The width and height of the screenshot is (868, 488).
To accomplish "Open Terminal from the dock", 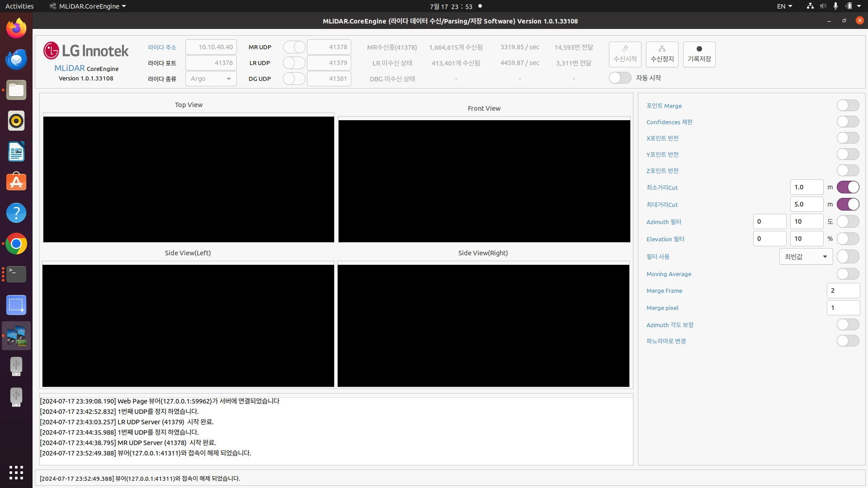I will pyautogui.click(x=16, y=274).
